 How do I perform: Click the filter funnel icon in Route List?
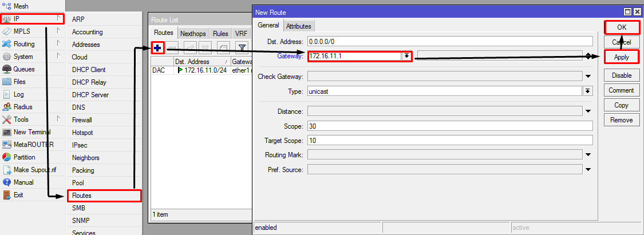click(242, 48)
